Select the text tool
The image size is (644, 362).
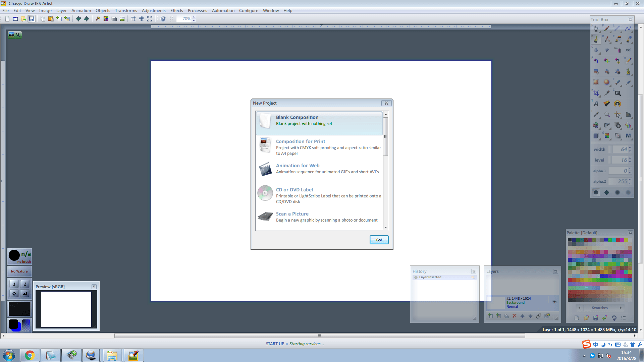pos(596,104)
